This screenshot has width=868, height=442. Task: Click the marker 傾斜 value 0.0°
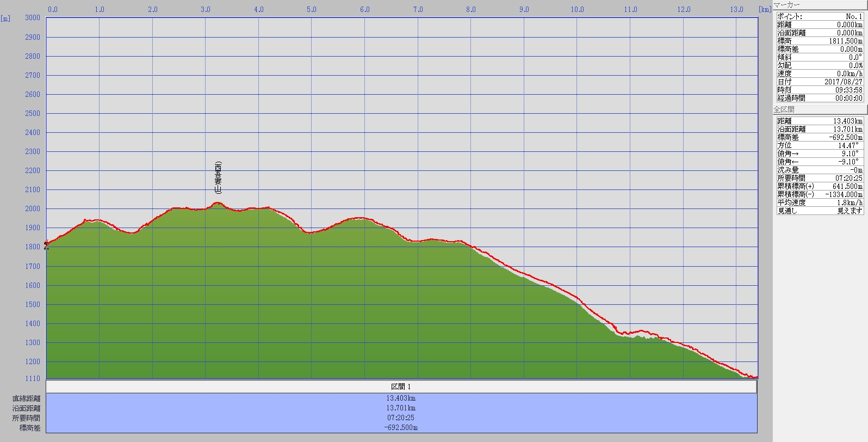855,57
